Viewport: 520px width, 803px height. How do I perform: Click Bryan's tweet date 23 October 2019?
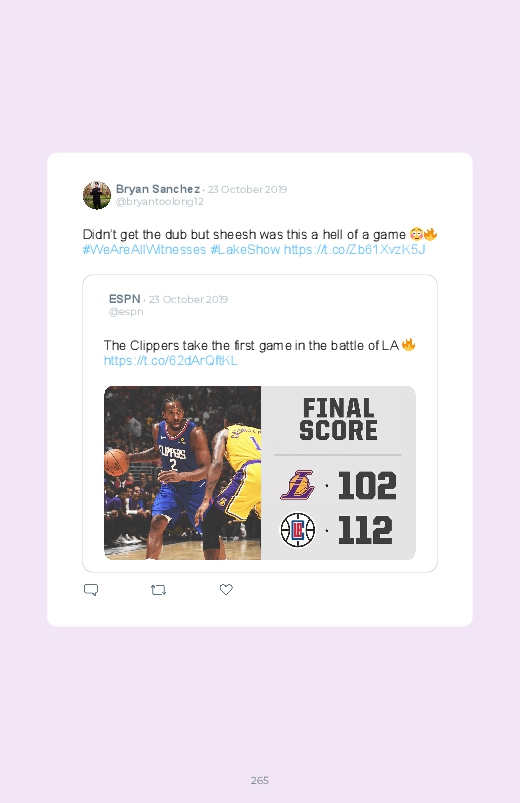(x=247, y=189)
